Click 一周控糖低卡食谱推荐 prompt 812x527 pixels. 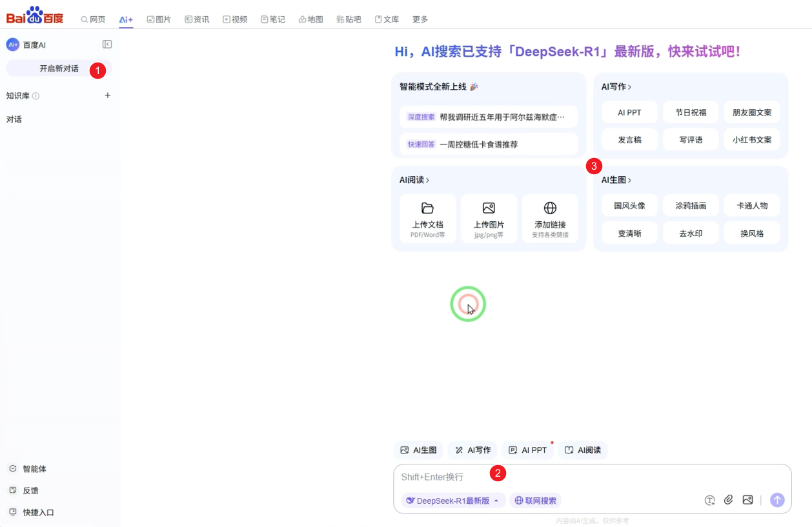(x=489, y=144)
